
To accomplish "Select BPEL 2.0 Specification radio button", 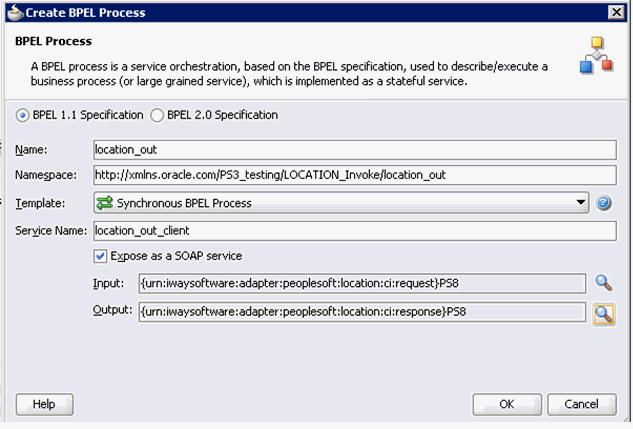I will (157, 115).
